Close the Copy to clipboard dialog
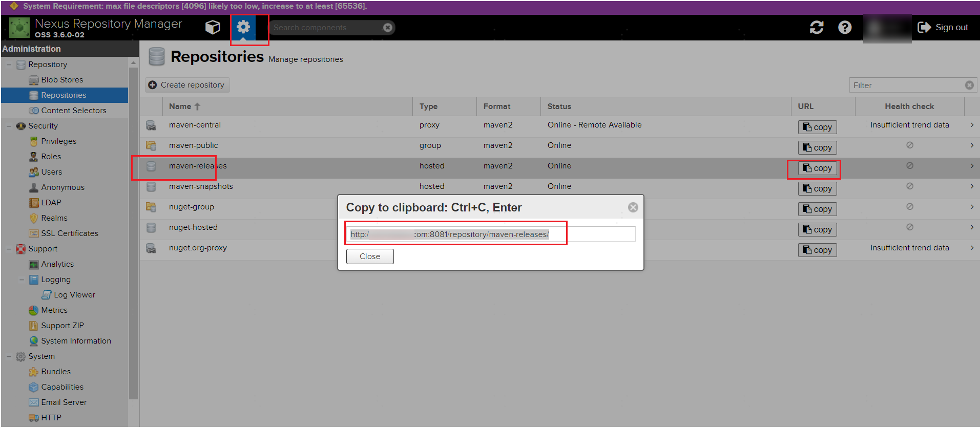This screenshot has width=980, height=428. click(x=370, y=256)
